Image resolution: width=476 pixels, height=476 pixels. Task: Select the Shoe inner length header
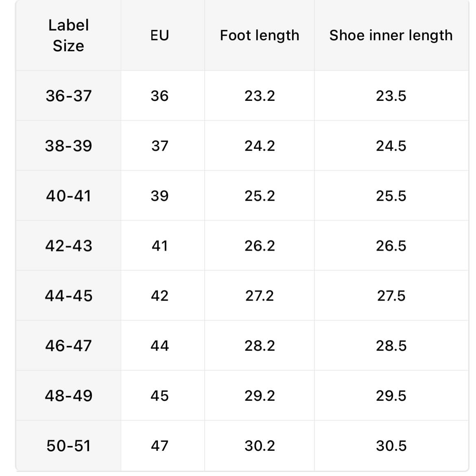(x=391, y=35)
